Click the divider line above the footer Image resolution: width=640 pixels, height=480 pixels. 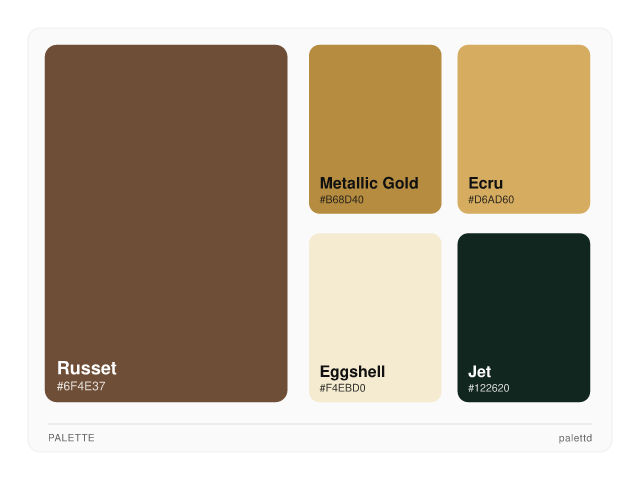320,424
